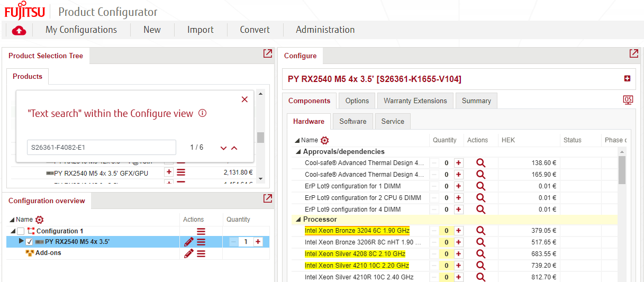Add Intel Xeon Silver 4208 8C 2.10 GHz

459,254
